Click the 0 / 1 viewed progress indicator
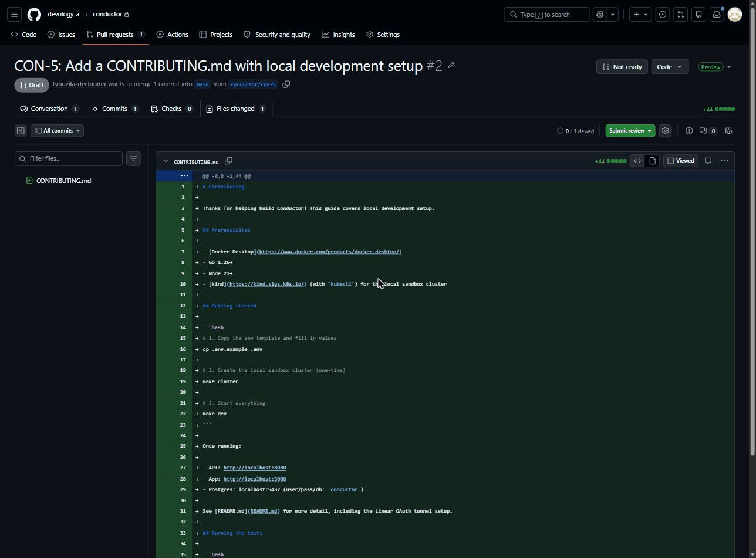756x558 pixels. pyautogui.click(x=575, y=131)
